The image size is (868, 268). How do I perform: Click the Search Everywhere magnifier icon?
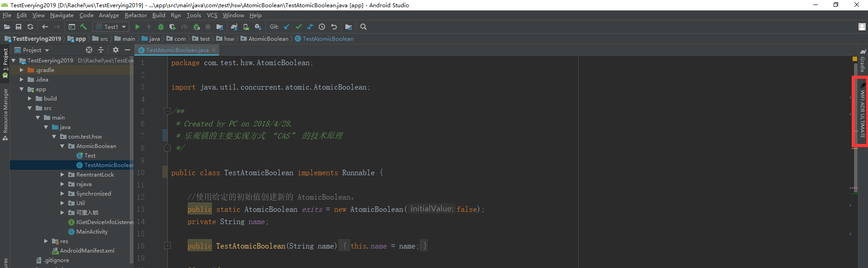tap(363, 27)
